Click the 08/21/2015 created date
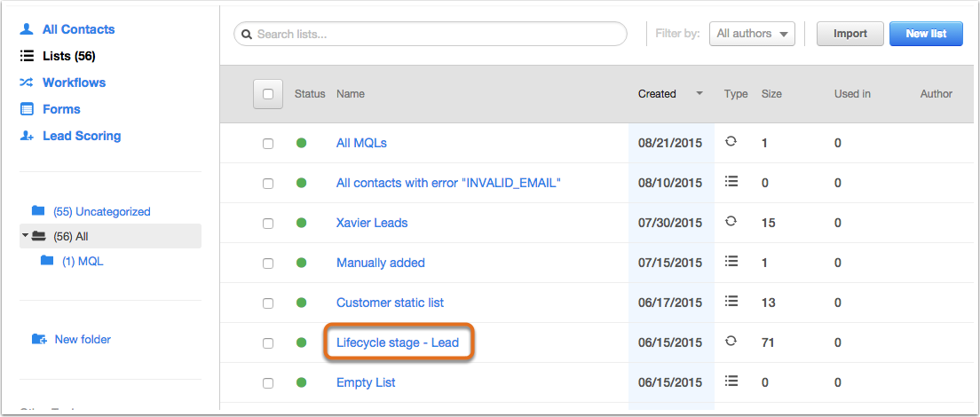Image resolution: width=980 pixels, height=417 pixels. pos(670,143)
